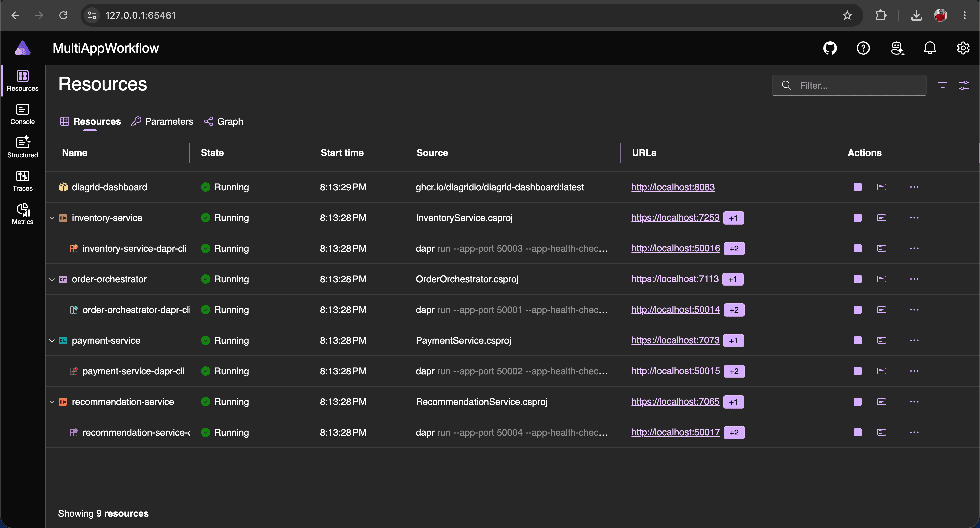Show extra URLs for inventory-service (+1)
980x528 pixels.
(x=733, y=218)
